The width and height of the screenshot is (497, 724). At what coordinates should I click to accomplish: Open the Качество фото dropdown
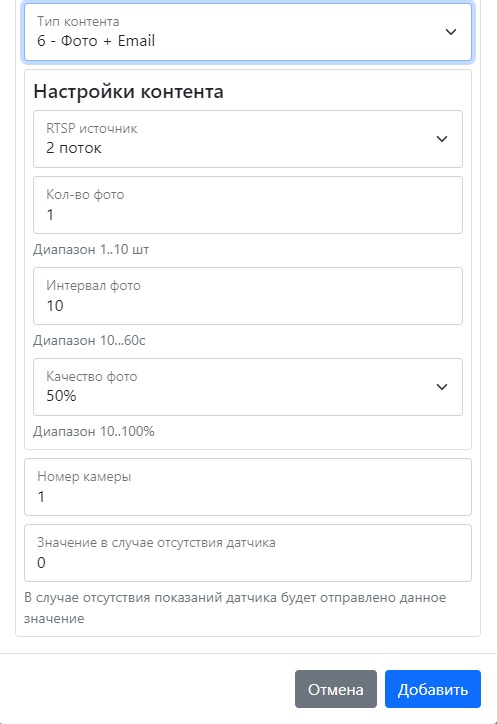point(248,387)
